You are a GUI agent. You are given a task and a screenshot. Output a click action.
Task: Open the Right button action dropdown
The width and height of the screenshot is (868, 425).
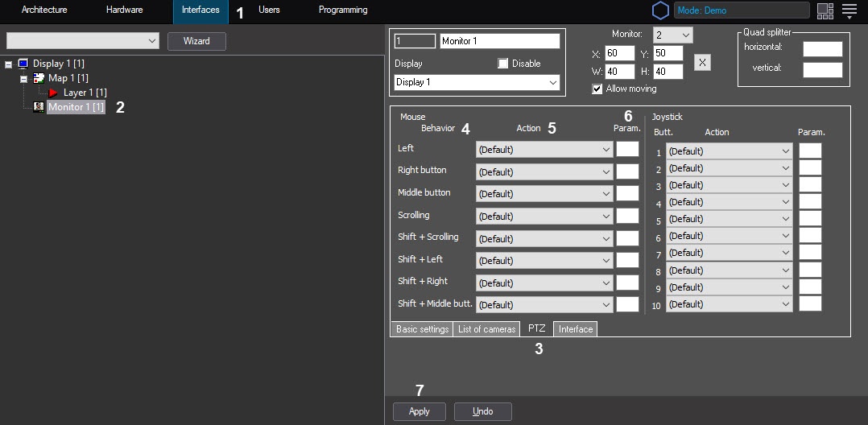point(544,172)
